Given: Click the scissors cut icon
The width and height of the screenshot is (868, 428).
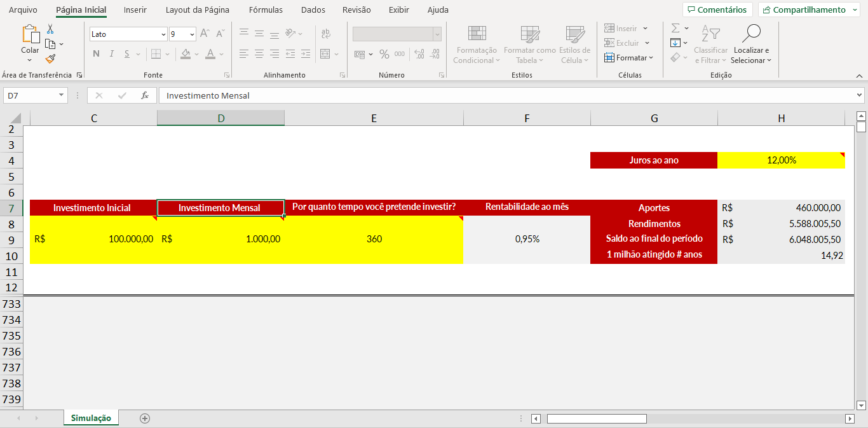Looking at the screenshot, I should (50, 29).
